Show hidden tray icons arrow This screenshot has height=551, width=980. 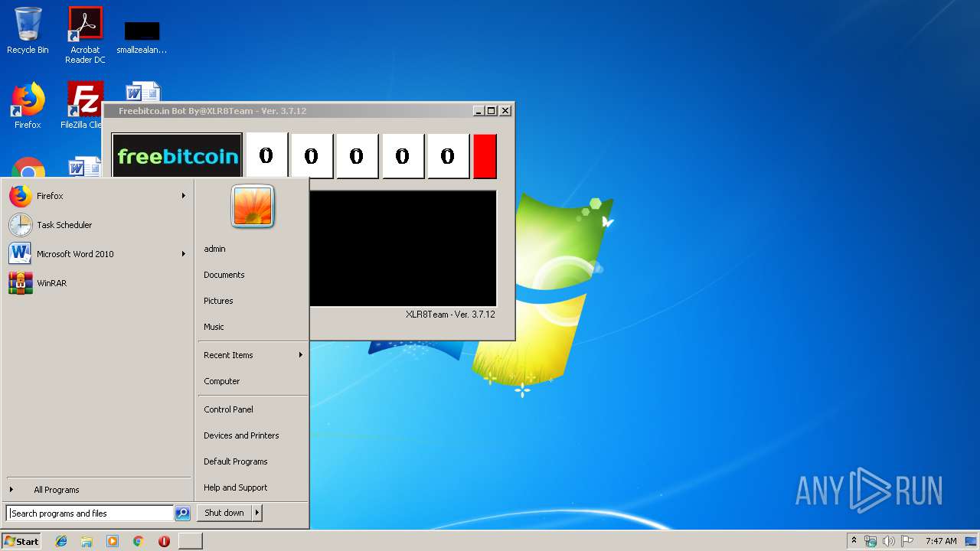point(854,541)
